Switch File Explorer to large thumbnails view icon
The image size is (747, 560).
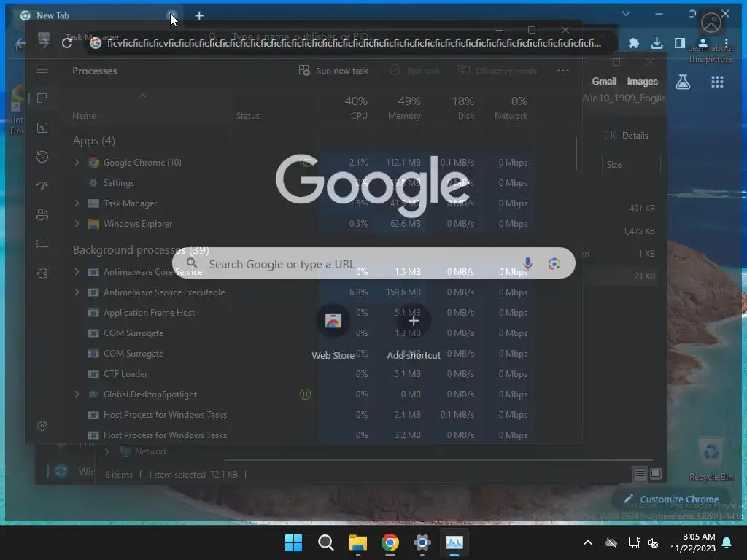[x=656, y=474]
